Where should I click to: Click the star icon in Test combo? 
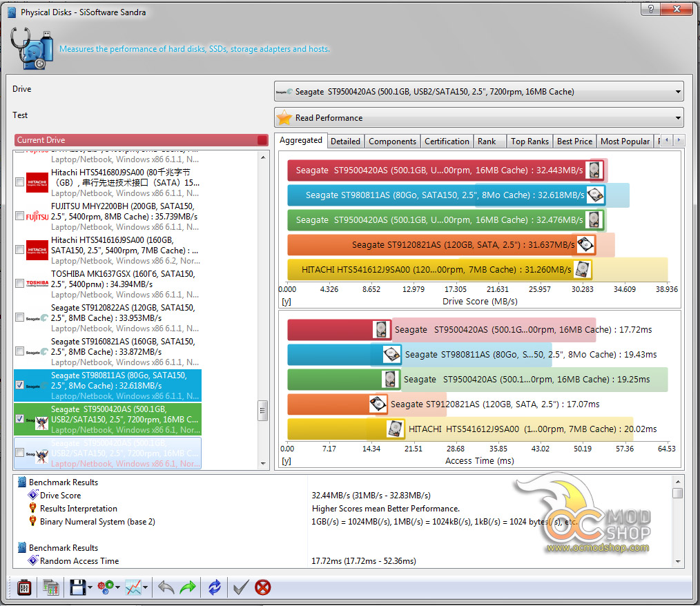tap(284, 118)
